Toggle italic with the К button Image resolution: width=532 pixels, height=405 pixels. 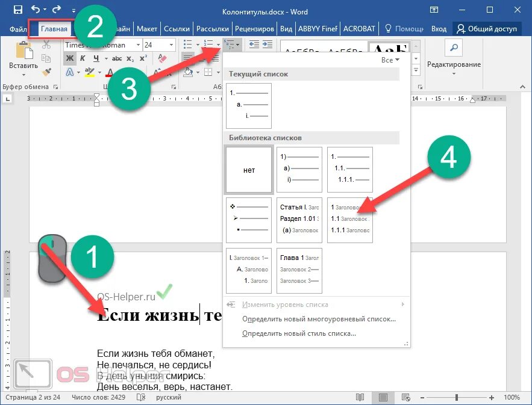pos(83,58)
